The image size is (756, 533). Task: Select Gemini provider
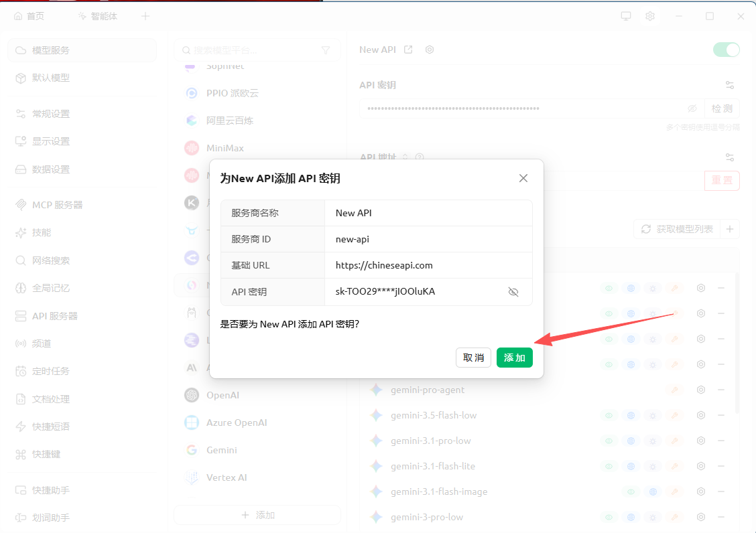(x=257, y=450)
